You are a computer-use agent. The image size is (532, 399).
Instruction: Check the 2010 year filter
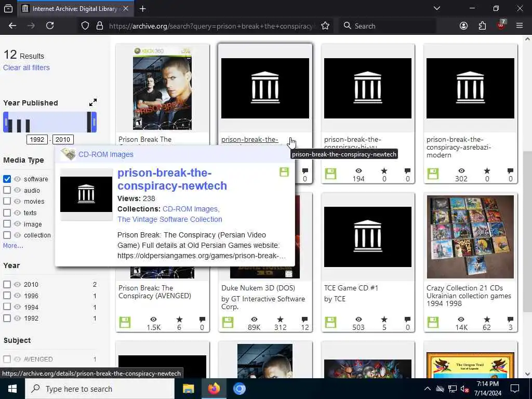coord(7,284)
